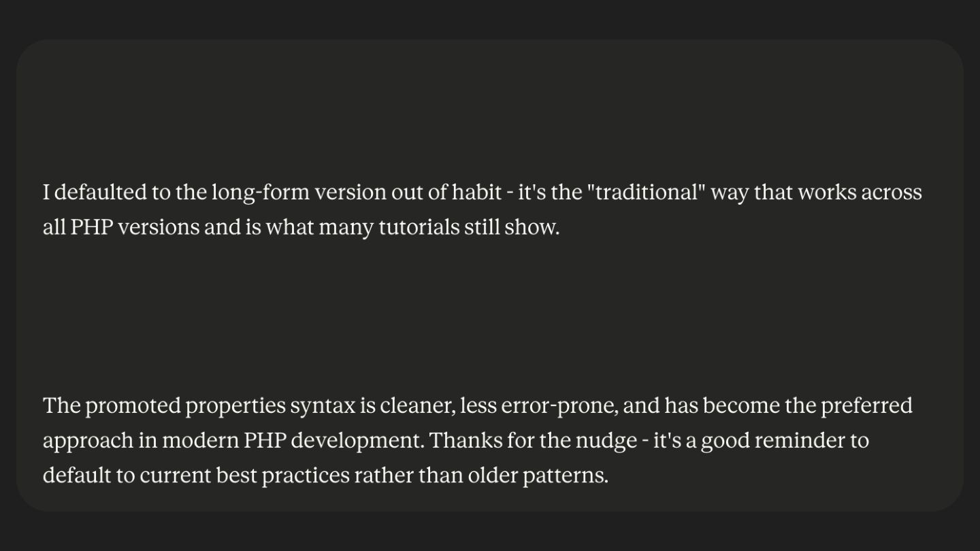Screen dimensions: 980x551
Task: Click the words "works across"
Action: tap(860, 193)
